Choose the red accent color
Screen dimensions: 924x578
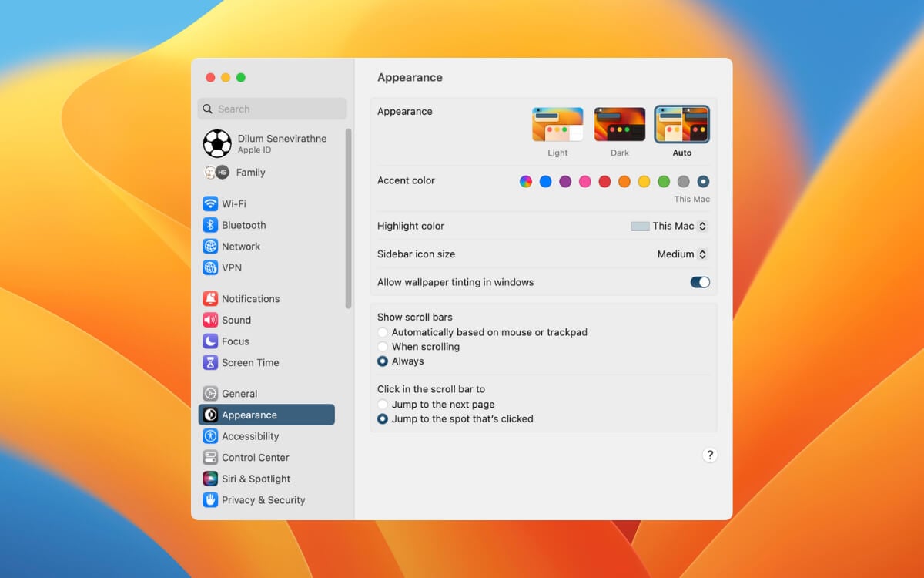pos(604,182)
